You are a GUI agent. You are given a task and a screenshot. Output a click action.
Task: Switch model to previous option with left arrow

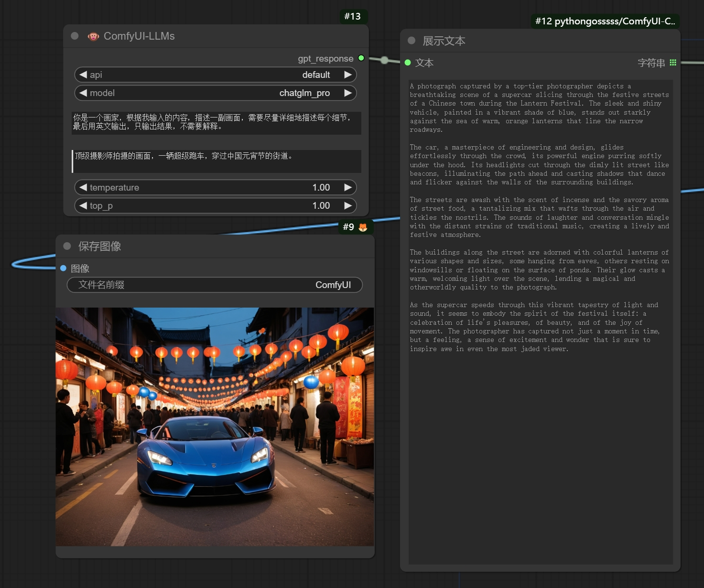tap(83, 93)
